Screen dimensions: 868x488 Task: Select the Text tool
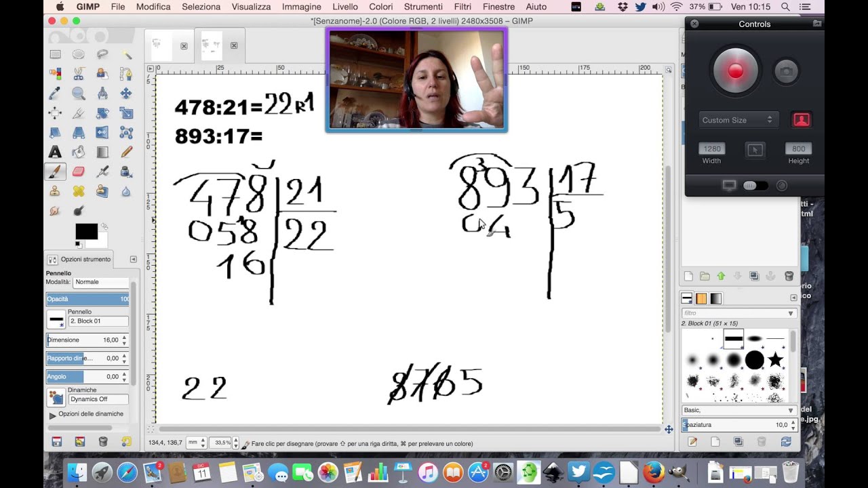[x=55, y=152]
